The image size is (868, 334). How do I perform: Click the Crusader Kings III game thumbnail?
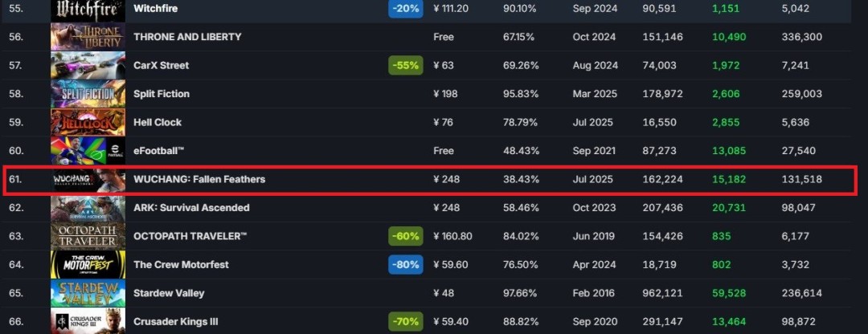(x=88, y=321)
